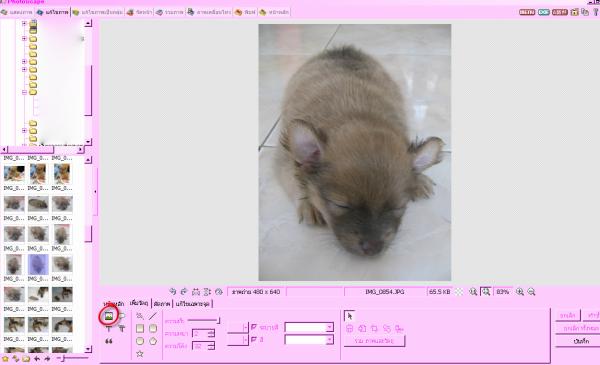Toggle the lower checkbox beside the second dropdown

point(254,339)
